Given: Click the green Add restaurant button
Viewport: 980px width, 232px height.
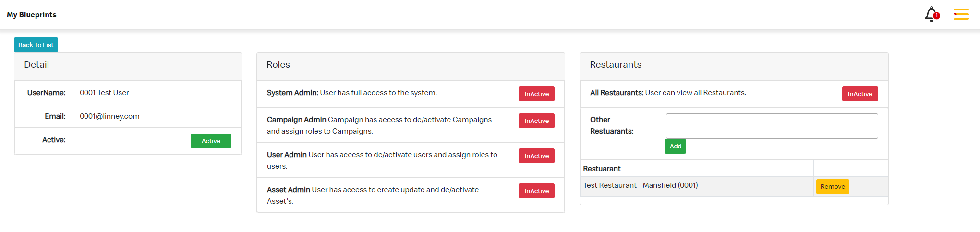Looking at the screenshot, I should pyautogui.click(x=676, y=147).
